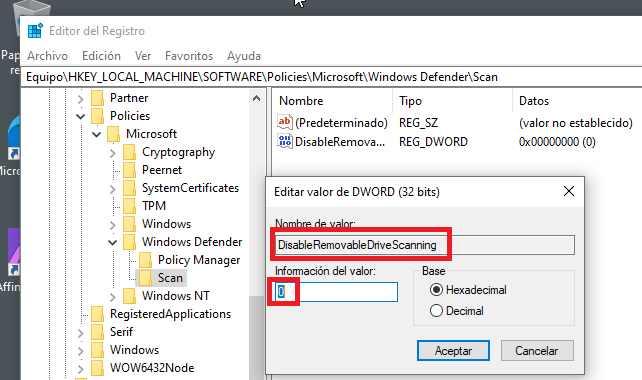Collapse the Microsoft key
This screenshot has width=642, height=380.
pos(97,134)
